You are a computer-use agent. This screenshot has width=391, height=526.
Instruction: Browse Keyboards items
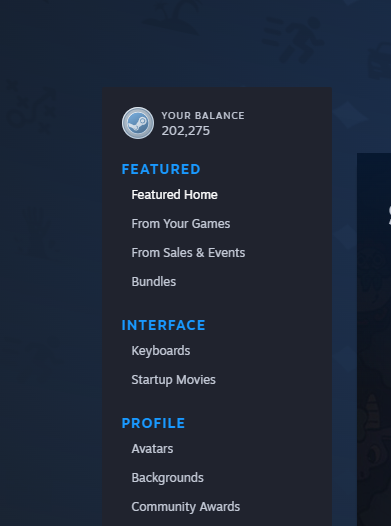click(x=161, y=351)
